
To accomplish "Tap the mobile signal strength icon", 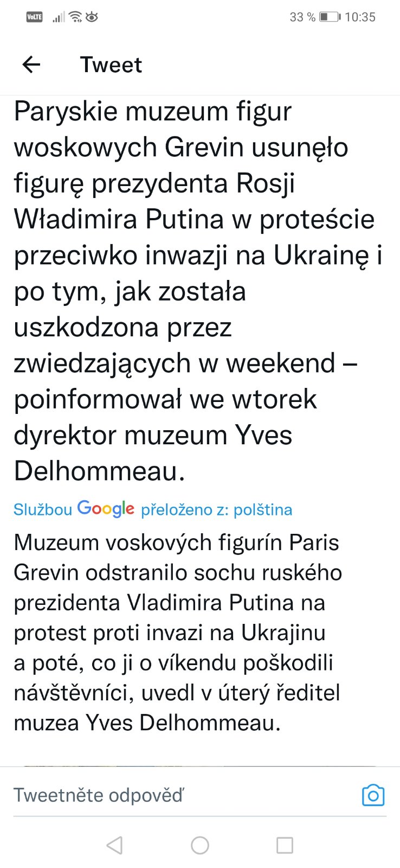I will [x=58, y=17].
